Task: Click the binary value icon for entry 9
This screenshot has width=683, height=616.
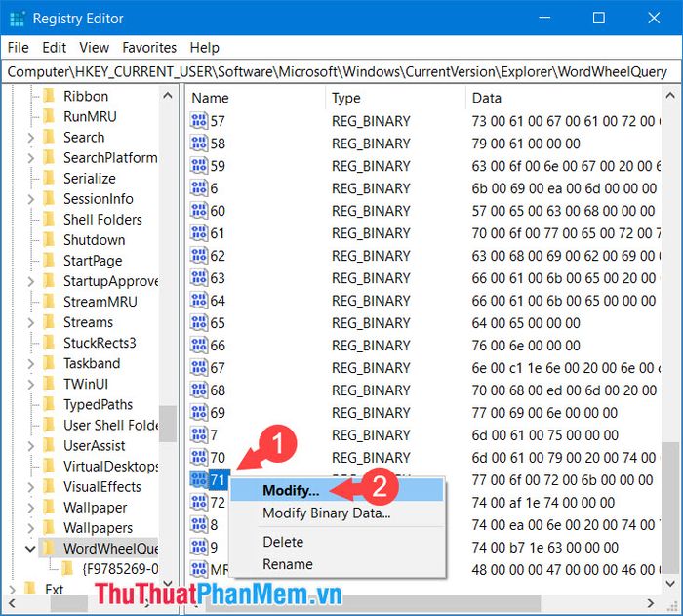Action: click(x=199, y=547)
